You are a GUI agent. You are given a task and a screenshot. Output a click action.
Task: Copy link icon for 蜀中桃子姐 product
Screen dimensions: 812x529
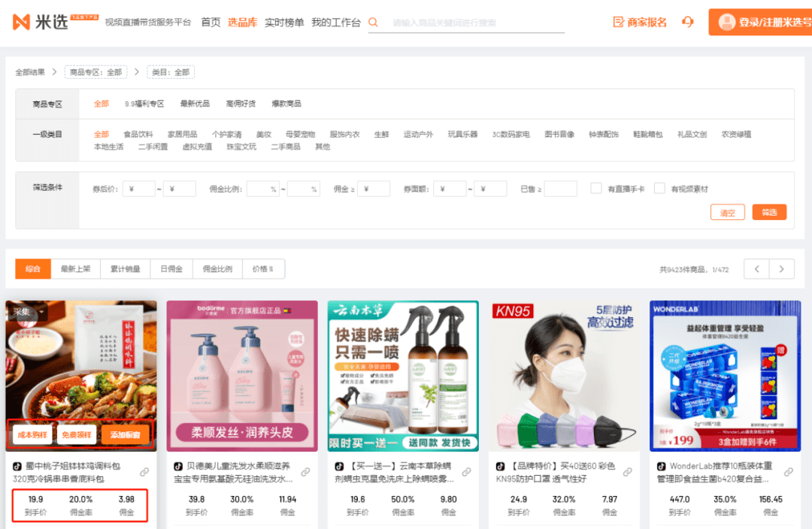144,472
